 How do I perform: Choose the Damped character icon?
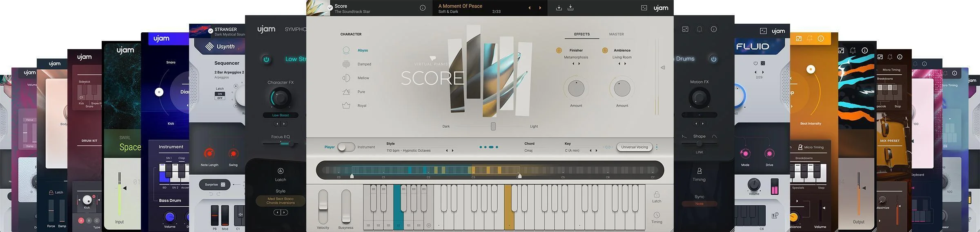[346, 64]
